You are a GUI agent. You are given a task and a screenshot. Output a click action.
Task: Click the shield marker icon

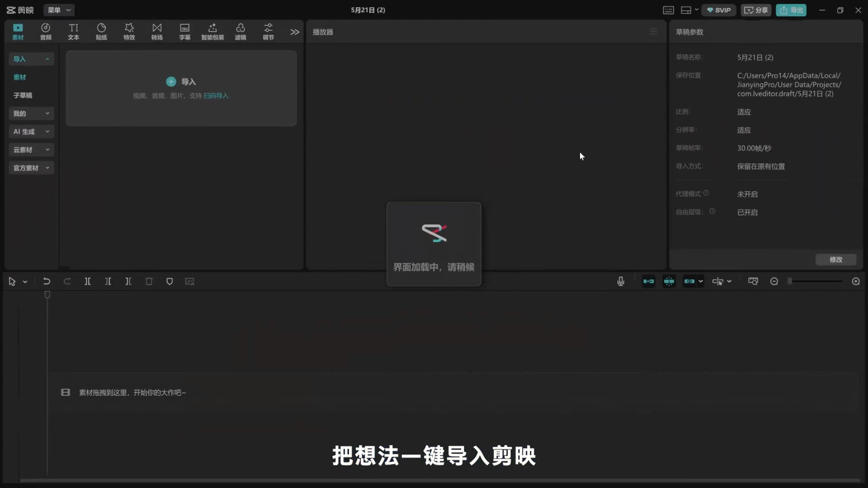170,281
